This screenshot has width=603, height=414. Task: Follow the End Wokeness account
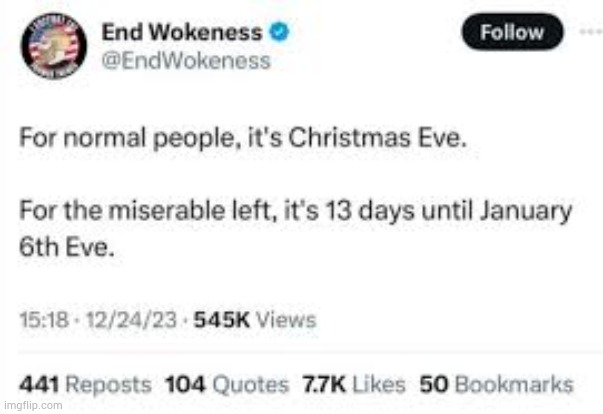coord(512,32)
